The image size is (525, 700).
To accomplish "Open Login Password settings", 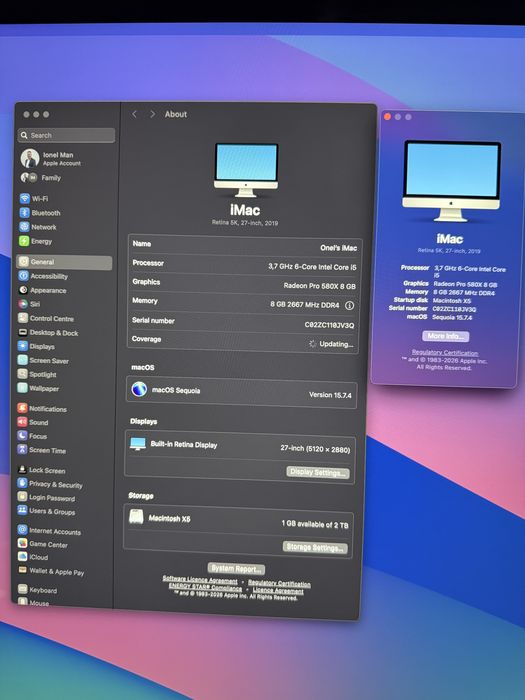I will click(x=46, y=497).
